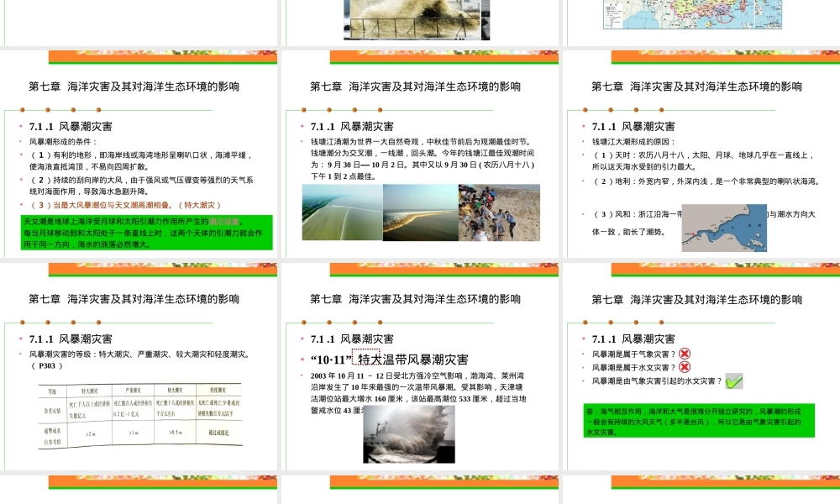Click table row label 参考灾情
The width and height of the screenshot is (840, 504).
(x=52, y=412)
